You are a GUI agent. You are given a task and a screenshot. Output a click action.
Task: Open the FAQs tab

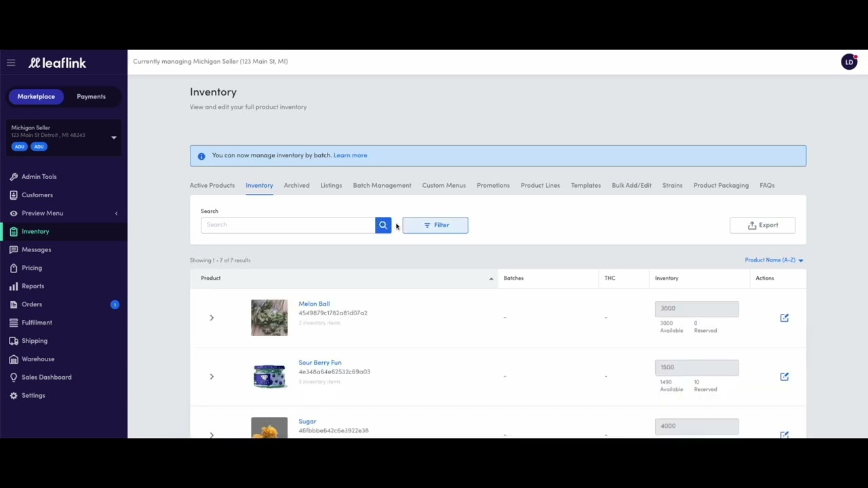coord(767,186)
